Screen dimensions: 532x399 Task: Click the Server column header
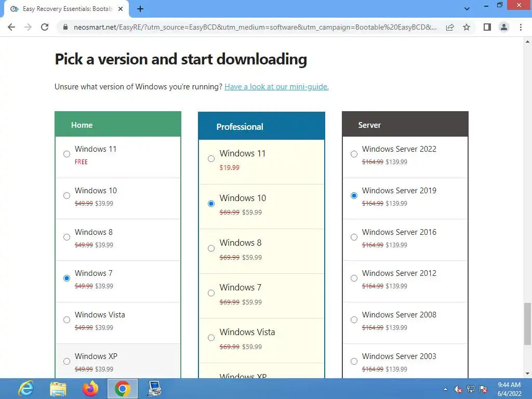(x=405, y=124)
